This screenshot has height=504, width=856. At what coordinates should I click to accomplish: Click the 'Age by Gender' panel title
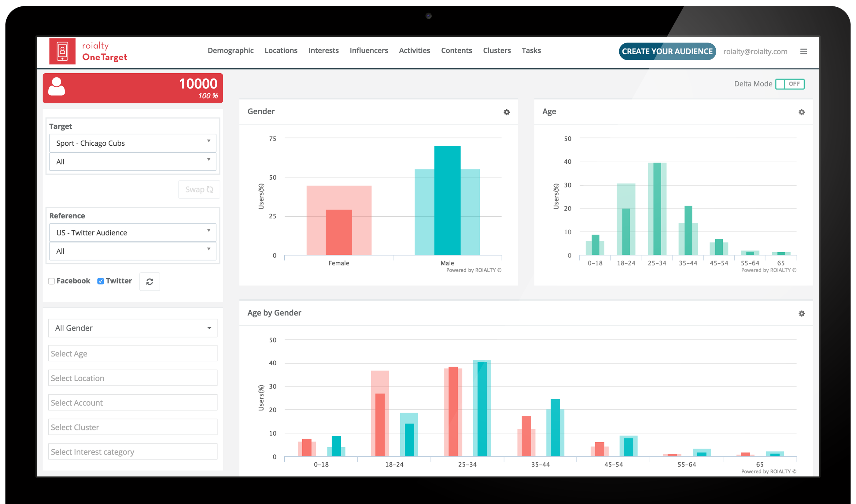(274, 313)
